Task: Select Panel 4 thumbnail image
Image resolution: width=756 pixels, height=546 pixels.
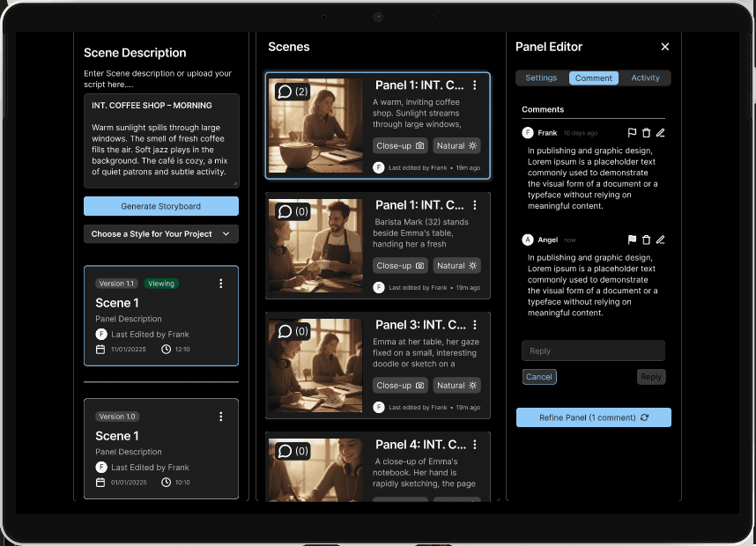Action: click(315, 470)
